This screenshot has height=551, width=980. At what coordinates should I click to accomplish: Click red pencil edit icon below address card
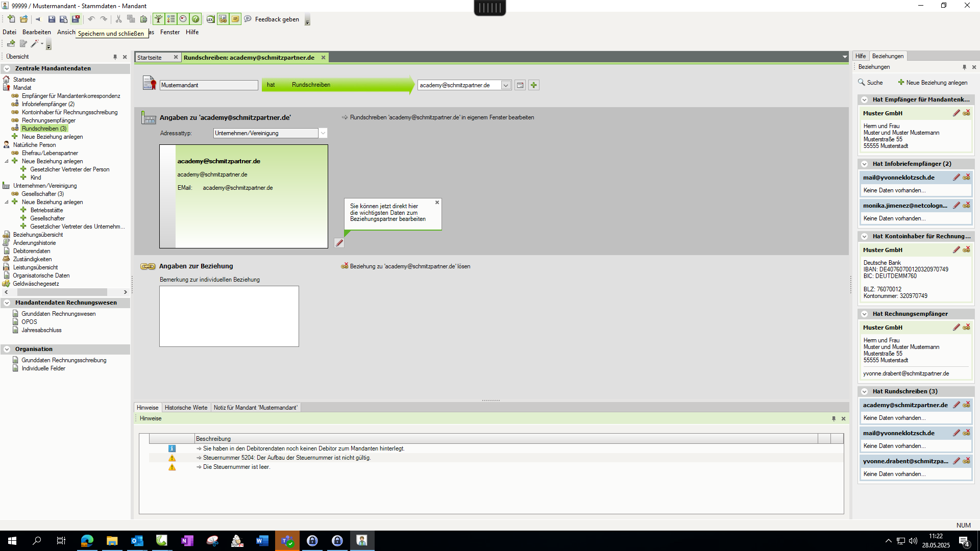(x=339, y=243)
